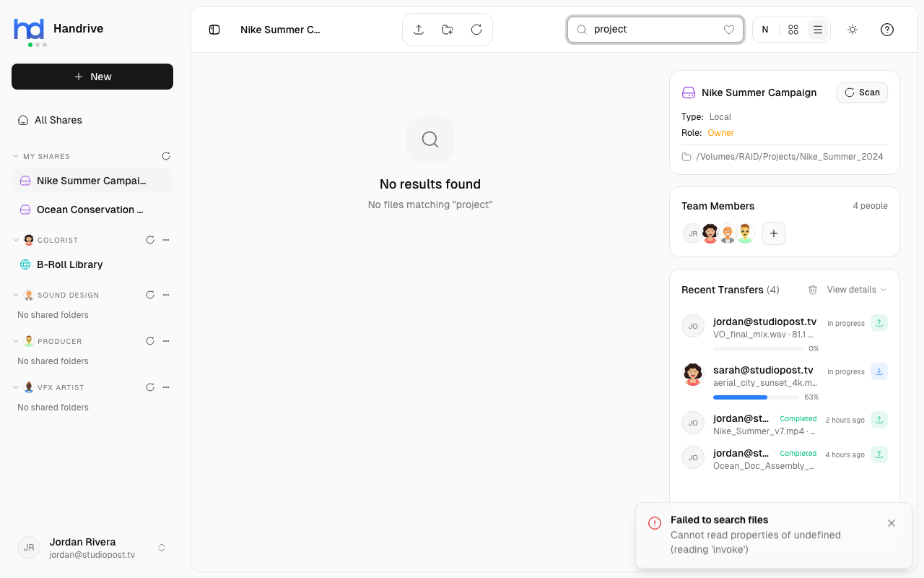Add a team member with the plus button
The width and height of the screenshot is (924, 578).
773,233
